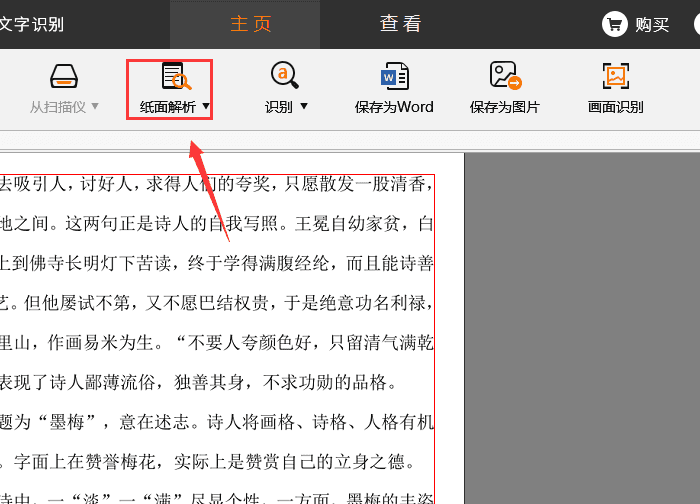Image resolution: width=700 pixels, height=504 pixels.
Task: Click the 保存为Word document icon
Action: 394,76
